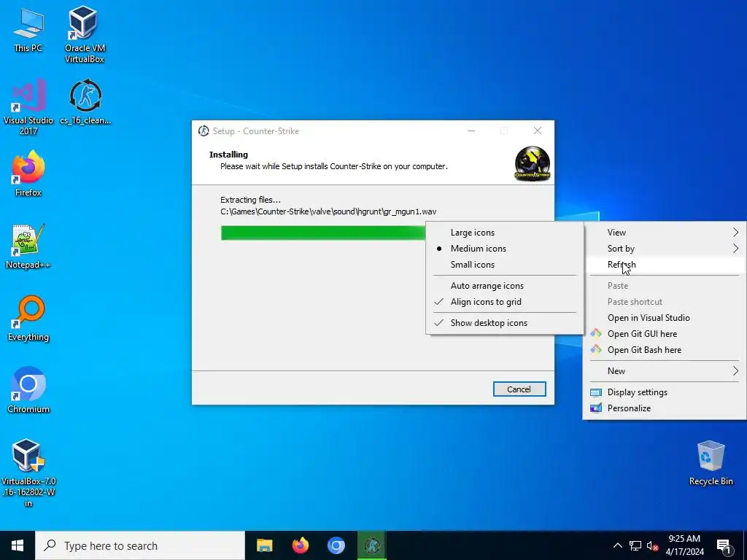Click Counter-Strike logo in setup header
Image resolution: width=747 pixels, height=560 pixels.
[532, 164]
